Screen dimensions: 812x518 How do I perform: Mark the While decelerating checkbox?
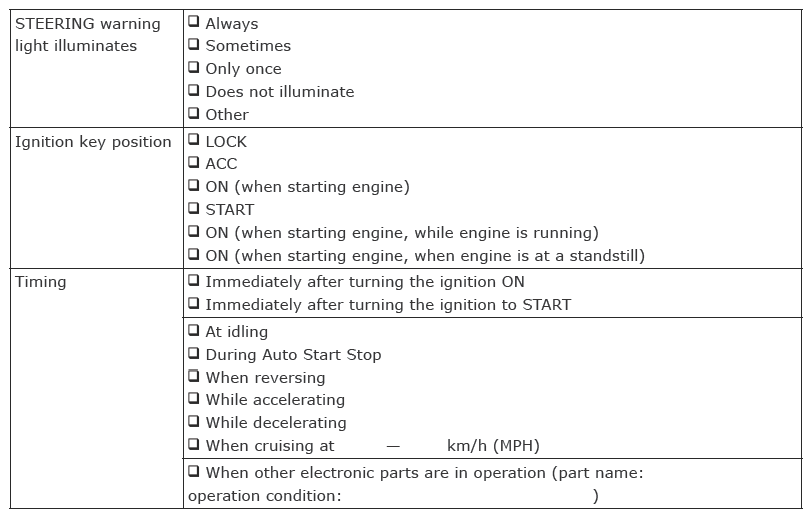(194, 422)
